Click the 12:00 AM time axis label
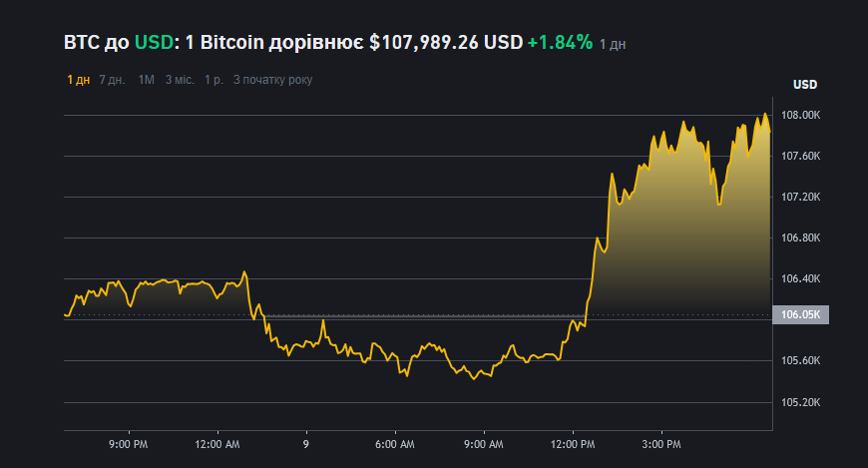868x468 pixels. tap(217, 444)
